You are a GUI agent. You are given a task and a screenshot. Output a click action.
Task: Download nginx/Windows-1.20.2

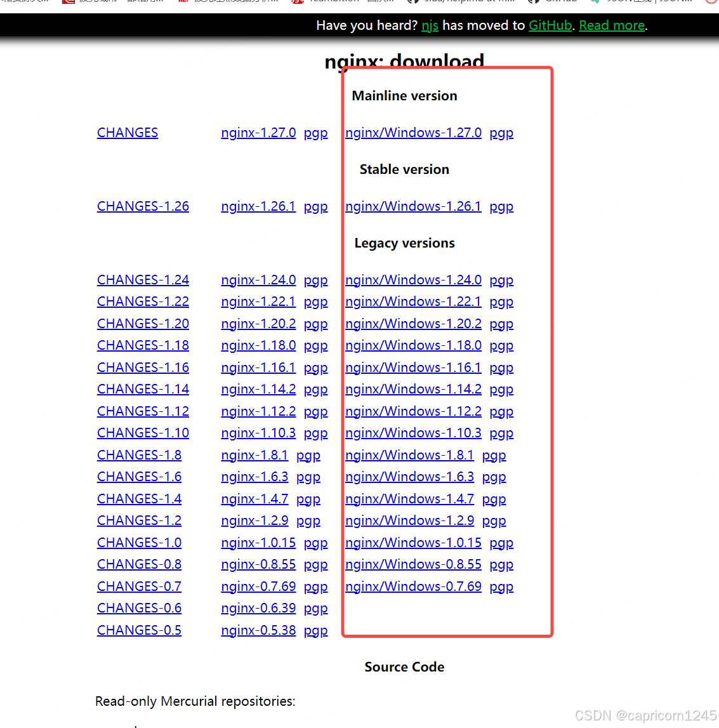coord(413,324)
